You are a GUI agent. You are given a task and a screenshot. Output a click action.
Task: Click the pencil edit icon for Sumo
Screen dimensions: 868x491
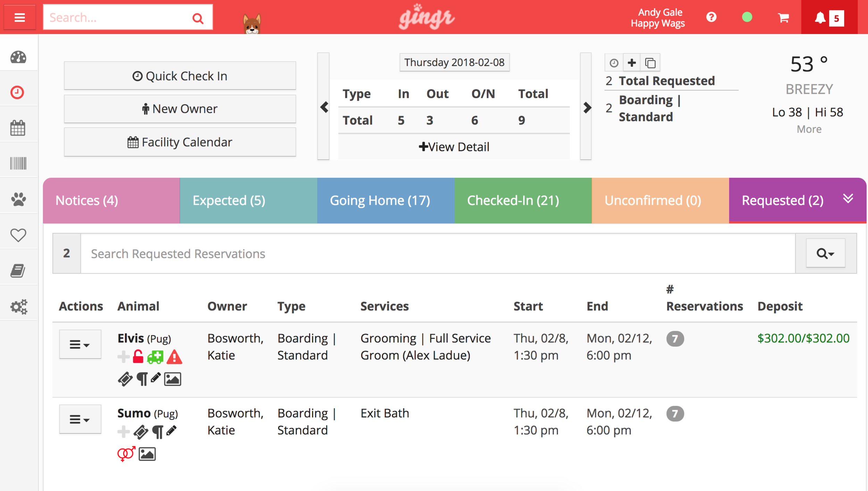tap(171, 431)
